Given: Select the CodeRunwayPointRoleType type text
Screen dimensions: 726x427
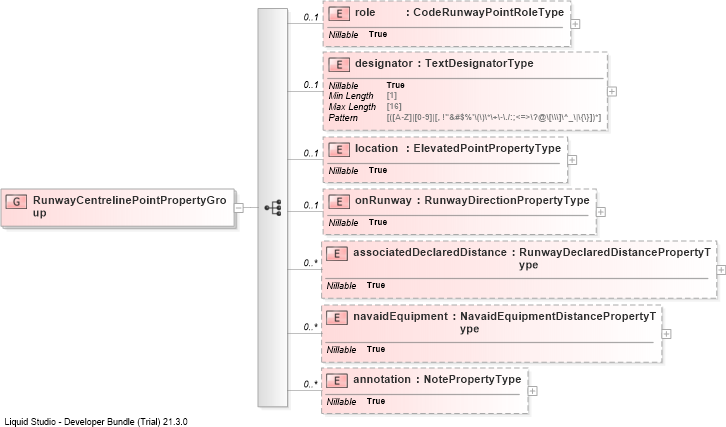Looking at the screenshot, I should tap(488, 13).
